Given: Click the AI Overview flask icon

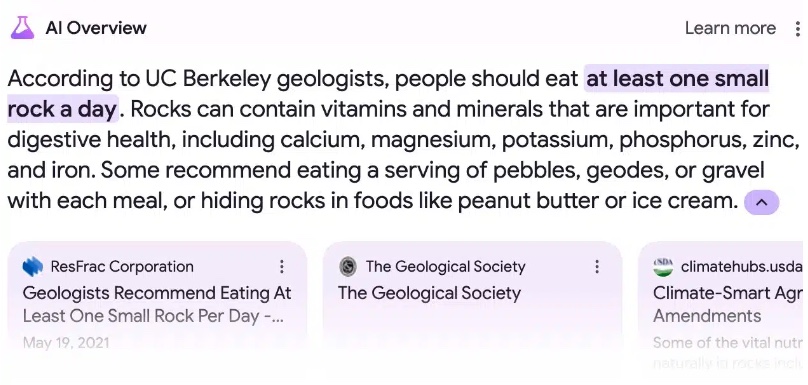Looking at the screenshot, I should click(22, 28).
